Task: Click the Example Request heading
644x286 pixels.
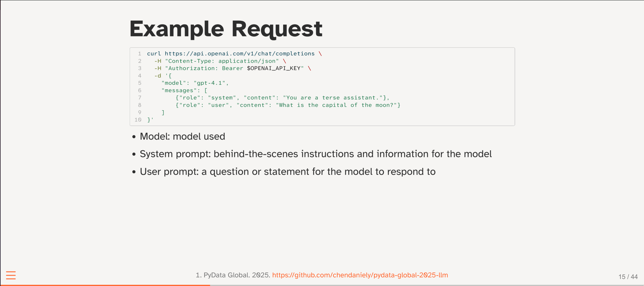Action: 226,29
